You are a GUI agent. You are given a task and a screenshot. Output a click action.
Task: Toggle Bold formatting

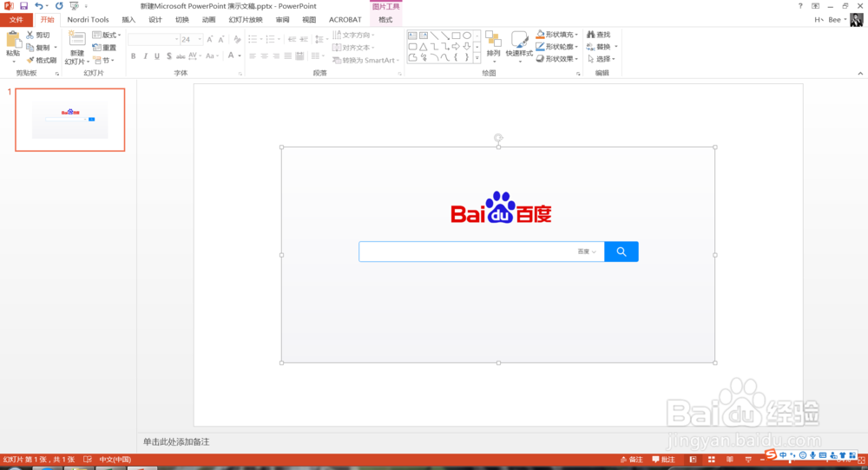(x=133, y=55)
